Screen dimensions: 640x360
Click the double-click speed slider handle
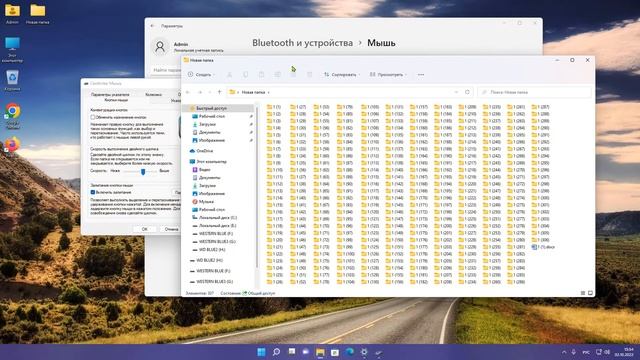(x=143, y=172)
